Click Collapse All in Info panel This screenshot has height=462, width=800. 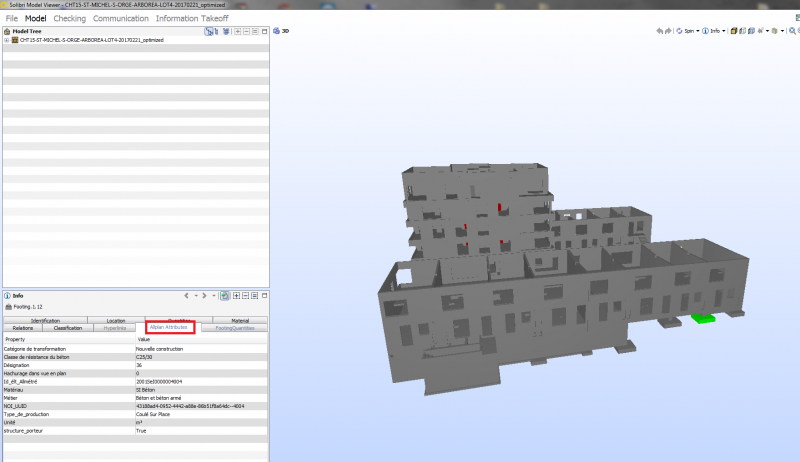(245, 296)
